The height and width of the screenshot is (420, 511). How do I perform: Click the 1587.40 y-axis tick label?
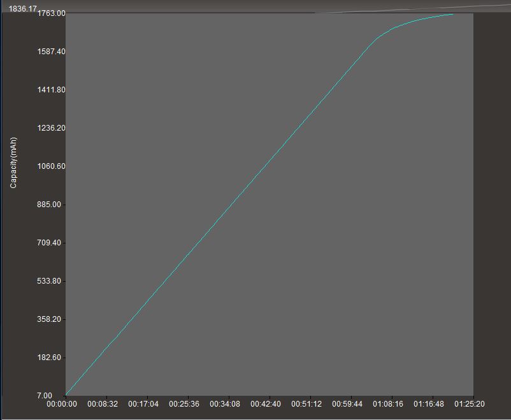coord(51,52)
